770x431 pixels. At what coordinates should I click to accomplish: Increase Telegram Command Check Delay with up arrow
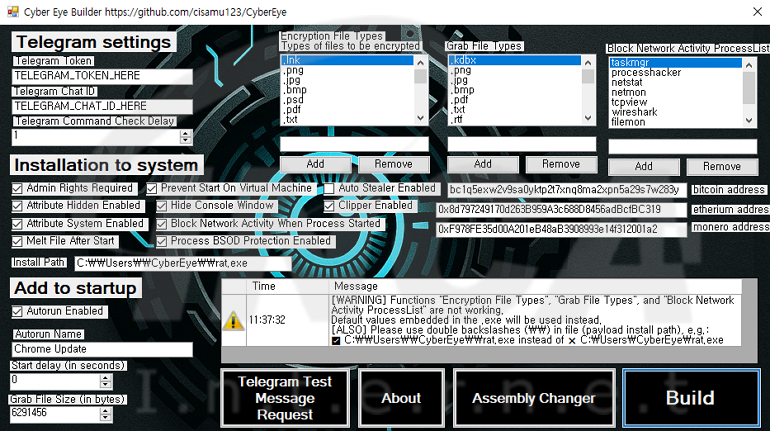tap(185, 133)
